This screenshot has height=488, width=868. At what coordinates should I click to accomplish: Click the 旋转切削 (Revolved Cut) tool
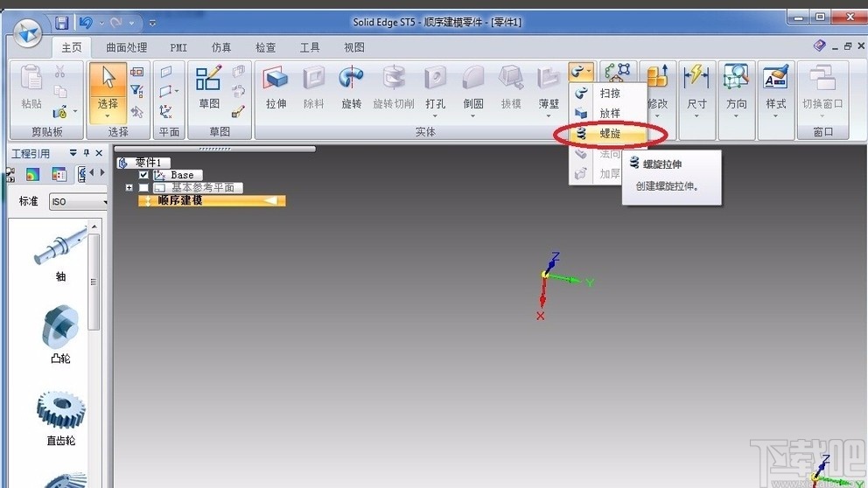click(x=394, y=87)
